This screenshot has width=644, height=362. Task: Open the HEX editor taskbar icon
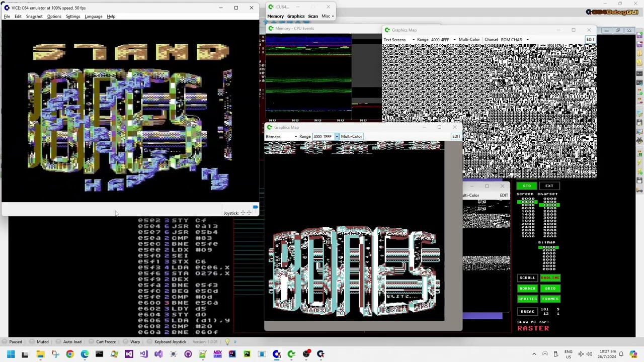217,354
